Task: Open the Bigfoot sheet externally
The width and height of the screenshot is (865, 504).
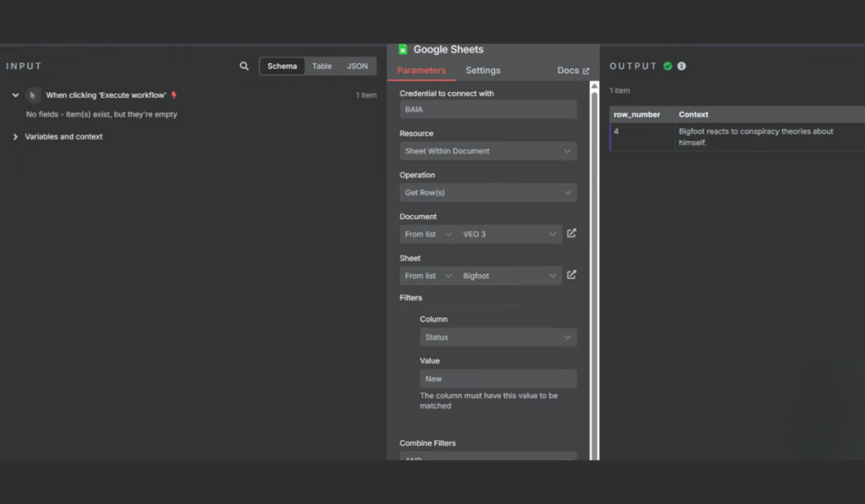Action: coord(571,274)
